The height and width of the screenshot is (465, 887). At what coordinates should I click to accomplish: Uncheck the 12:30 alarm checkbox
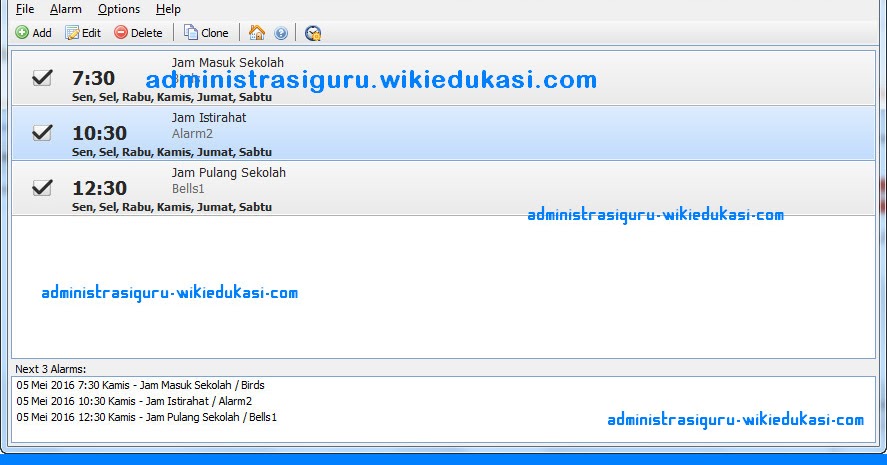pos(42,187)
